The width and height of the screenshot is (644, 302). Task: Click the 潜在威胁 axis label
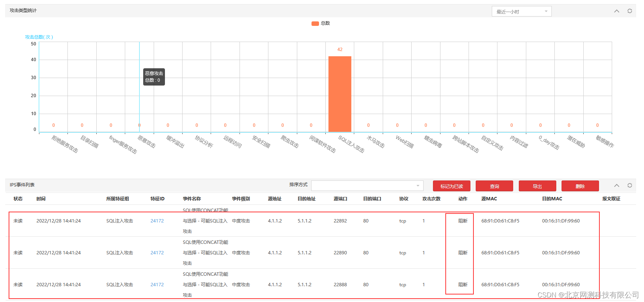[576, 142]
